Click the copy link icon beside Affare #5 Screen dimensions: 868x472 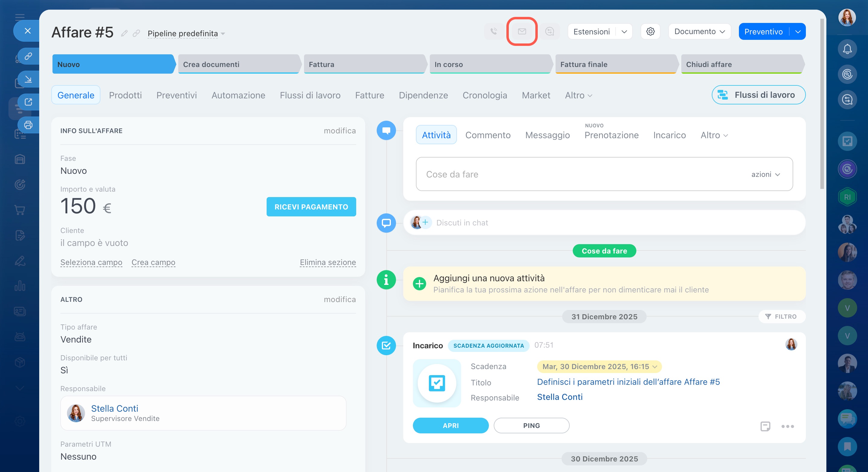[136, 33]
